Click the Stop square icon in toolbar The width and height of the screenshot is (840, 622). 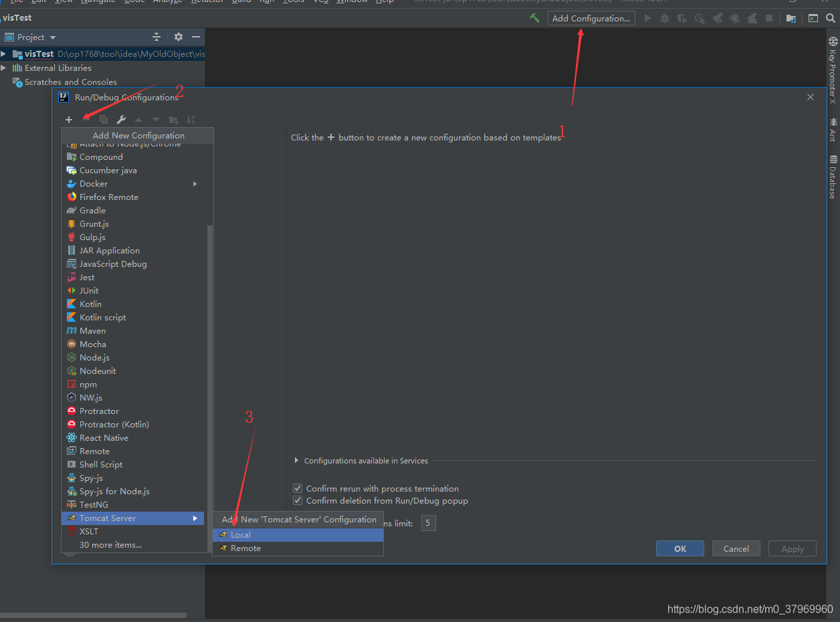click(x=769, y=18)
